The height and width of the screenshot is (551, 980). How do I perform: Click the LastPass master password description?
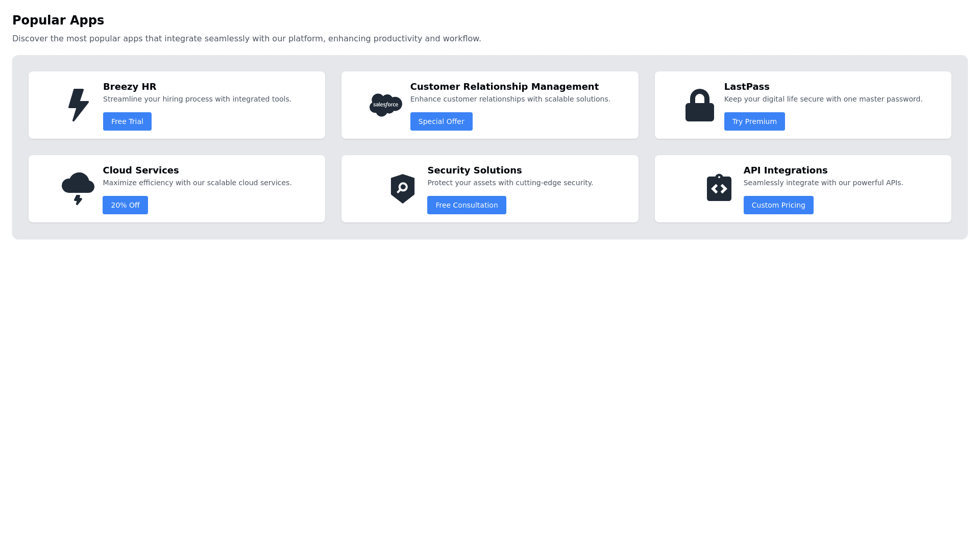tap(823, 99)
